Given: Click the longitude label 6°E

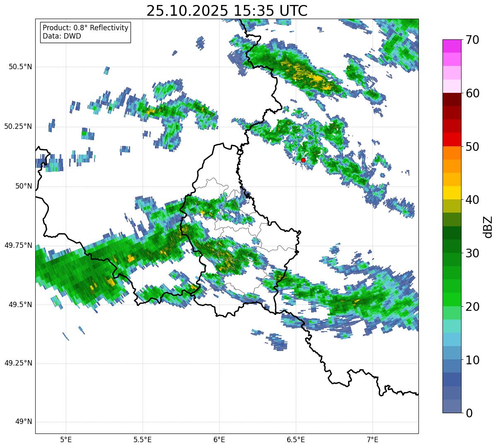Looking at the screenshot, I should coord(219,440).
